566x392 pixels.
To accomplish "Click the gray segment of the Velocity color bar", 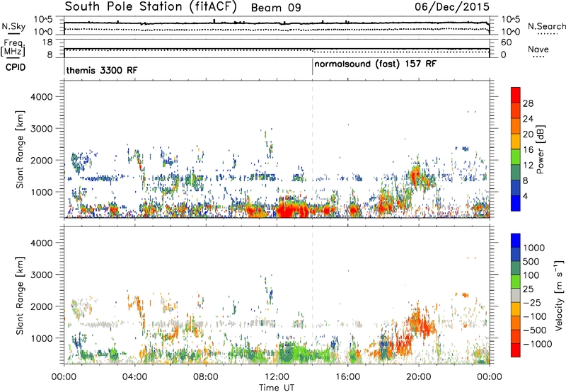I will (x=516, y=295).
